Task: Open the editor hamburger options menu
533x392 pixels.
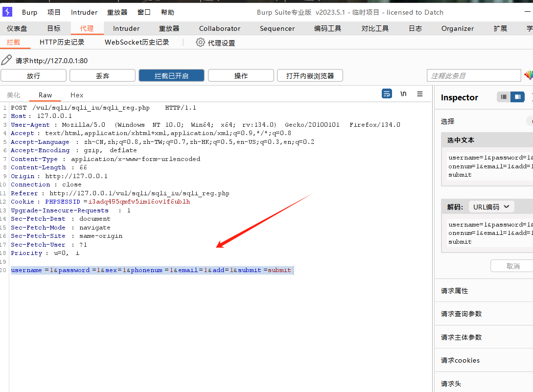Action: [420, 93]
